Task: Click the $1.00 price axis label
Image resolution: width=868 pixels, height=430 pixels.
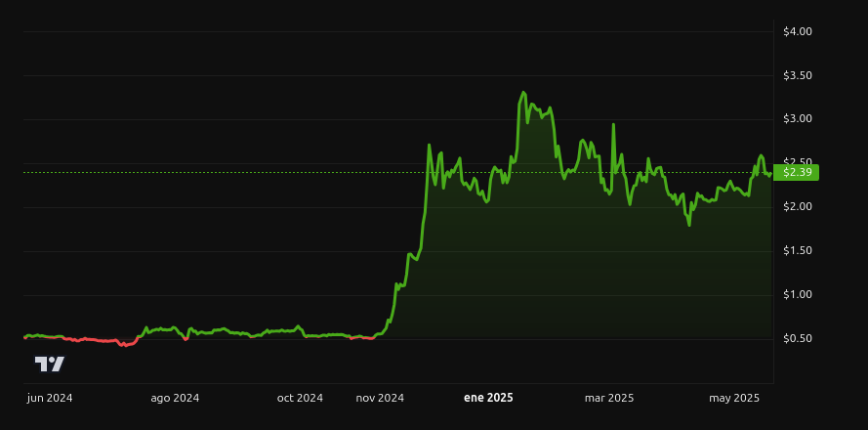Action: pyautogui.click(x=797, y=294)
